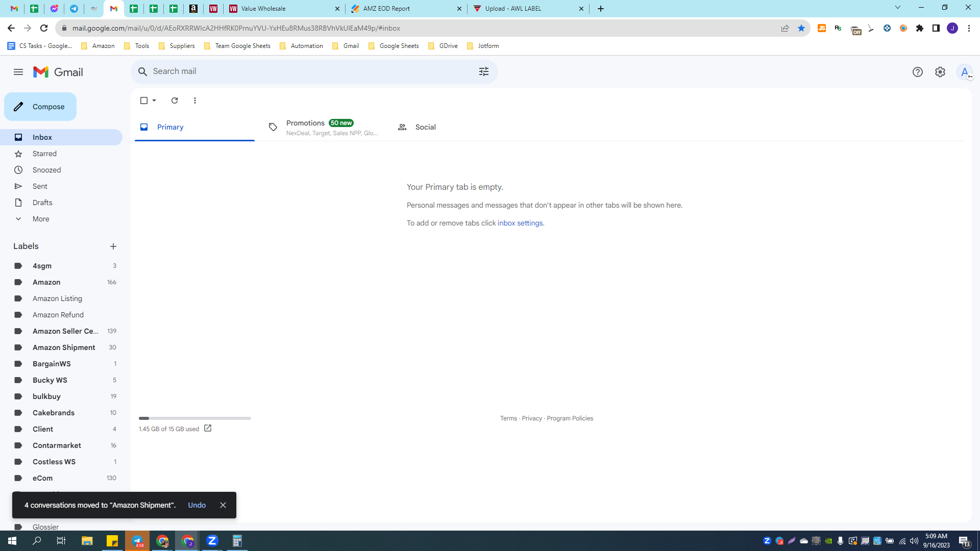980x551 pixels.
Task: Open the Amazon Seller Ce... label
Action: pos(61,331)
